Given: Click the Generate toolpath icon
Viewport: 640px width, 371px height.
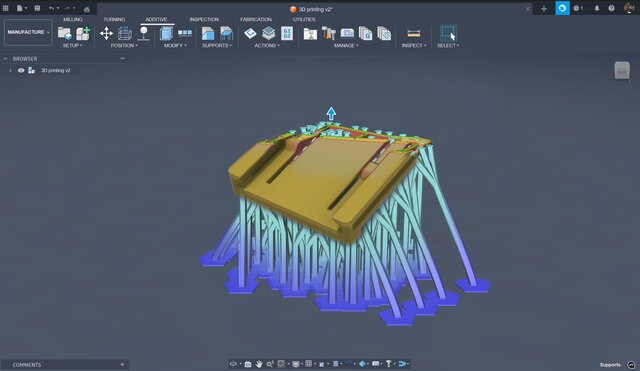Looking at the screenshot, I should pos(250,33).
